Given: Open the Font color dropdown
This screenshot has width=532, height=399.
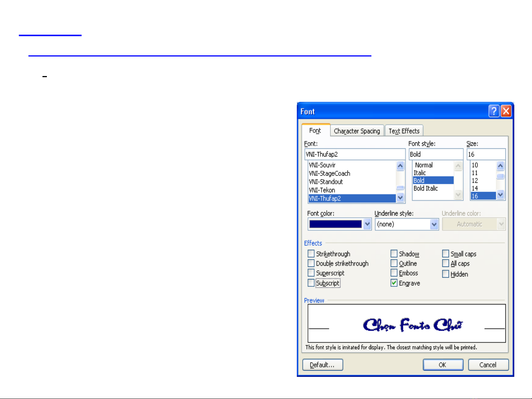Looking at the screenshot, I should (x=367, y=224).
